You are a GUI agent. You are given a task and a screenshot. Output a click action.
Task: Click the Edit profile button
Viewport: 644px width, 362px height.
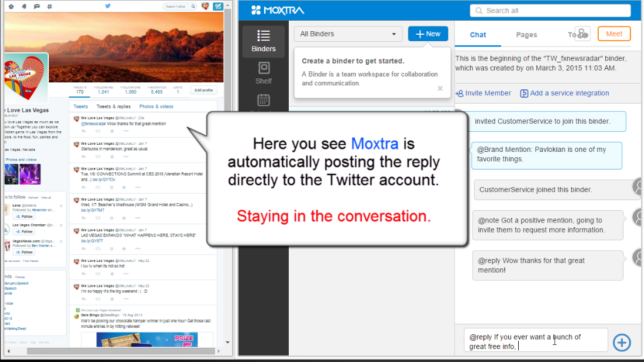pos(203,90)
